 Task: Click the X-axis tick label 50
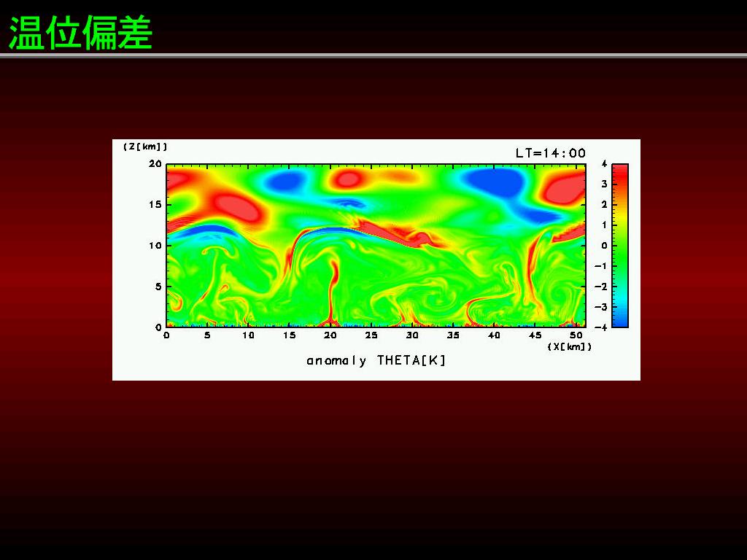pyautogui.click(x=576, y=335)
